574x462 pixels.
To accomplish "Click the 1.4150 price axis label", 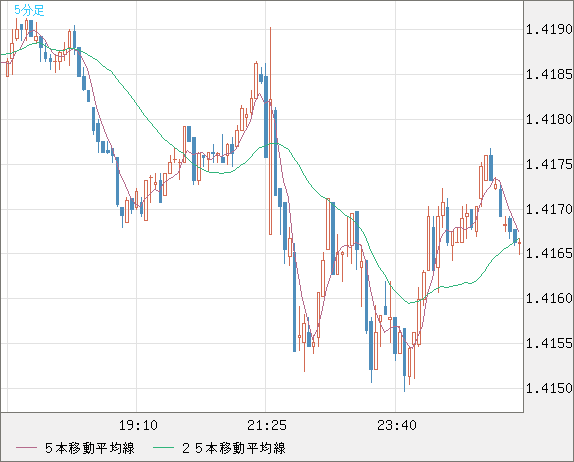I will click(x=549, y=388).
